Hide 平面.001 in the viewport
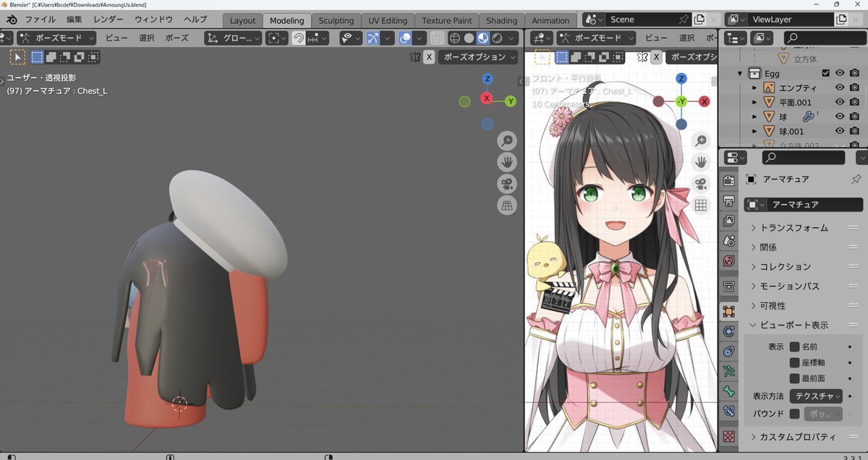The image size is (868, 460). (x=841, y=102)
